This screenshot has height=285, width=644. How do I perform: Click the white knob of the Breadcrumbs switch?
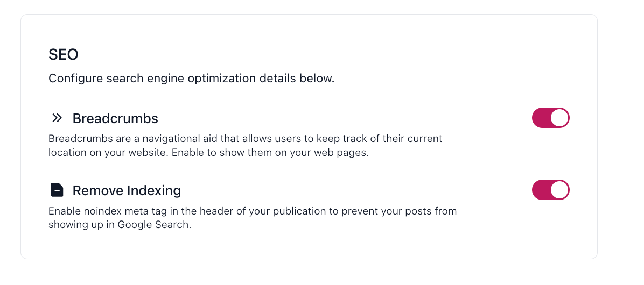click(x=559, y=118)
